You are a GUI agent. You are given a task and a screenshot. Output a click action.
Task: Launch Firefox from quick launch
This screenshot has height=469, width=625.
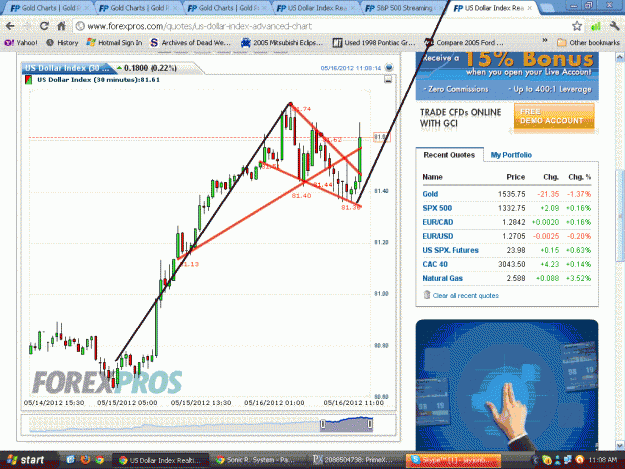[x=85, y=460]
